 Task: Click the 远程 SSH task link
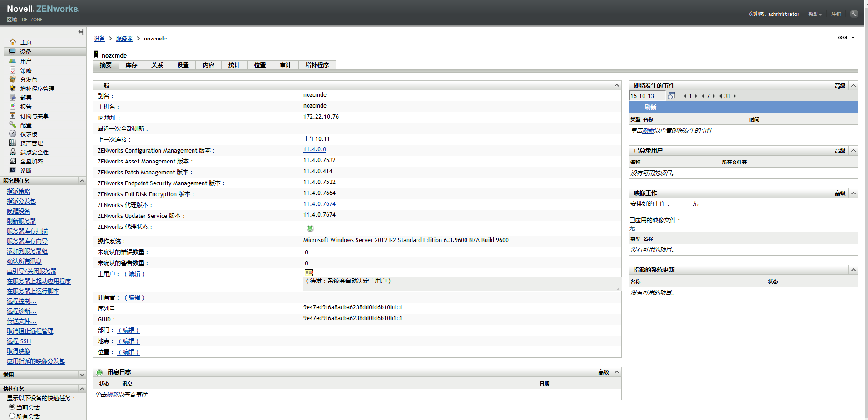(19, 341)
